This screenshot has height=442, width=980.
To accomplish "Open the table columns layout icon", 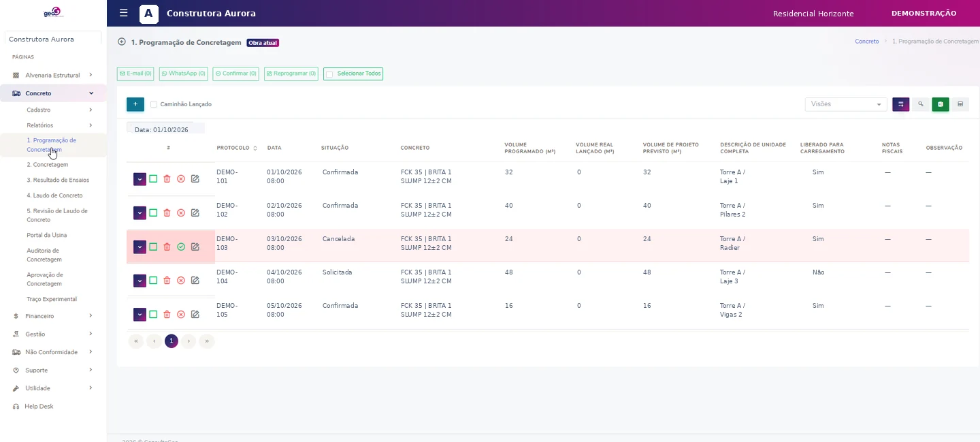I will pyautogui.click(x=960, y=104).
